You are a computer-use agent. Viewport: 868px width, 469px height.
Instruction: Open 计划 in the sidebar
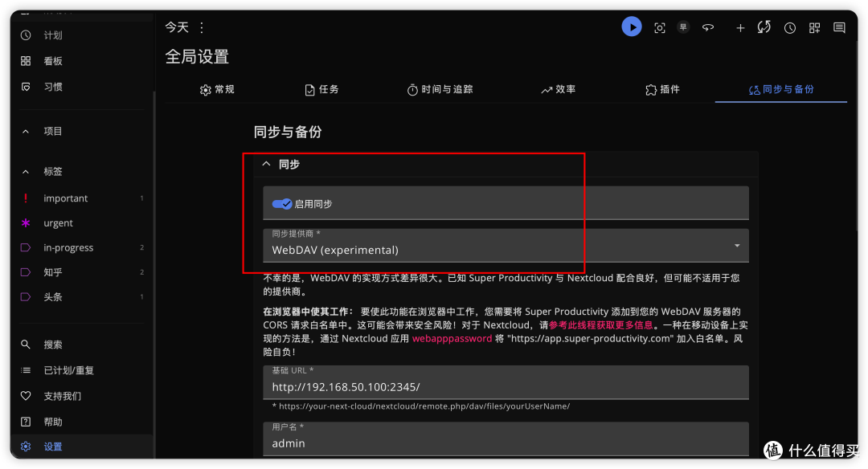coord(82,35)
